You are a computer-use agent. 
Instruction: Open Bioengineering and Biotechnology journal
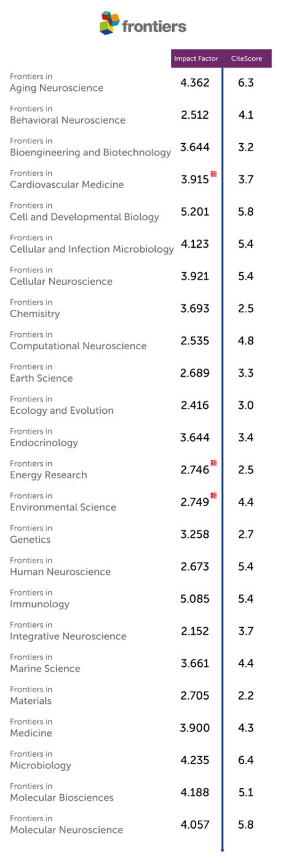(x=90, y=147)
